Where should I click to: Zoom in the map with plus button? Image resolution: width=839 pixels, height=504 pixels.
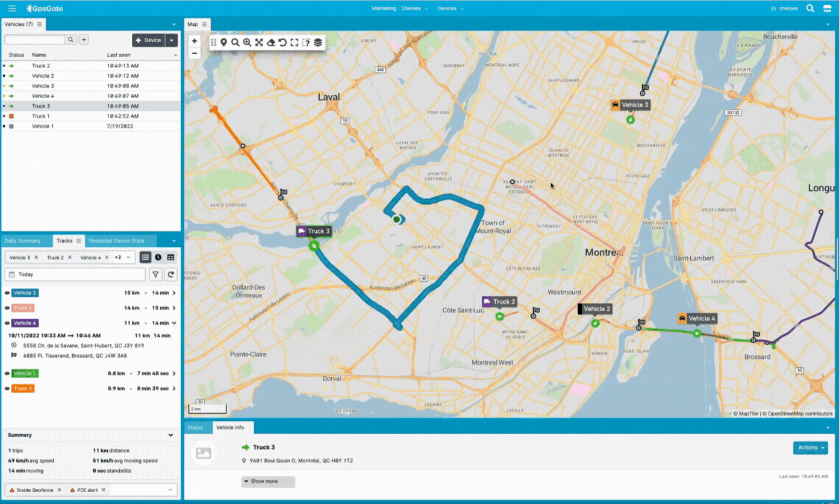[x=194, y=42]
